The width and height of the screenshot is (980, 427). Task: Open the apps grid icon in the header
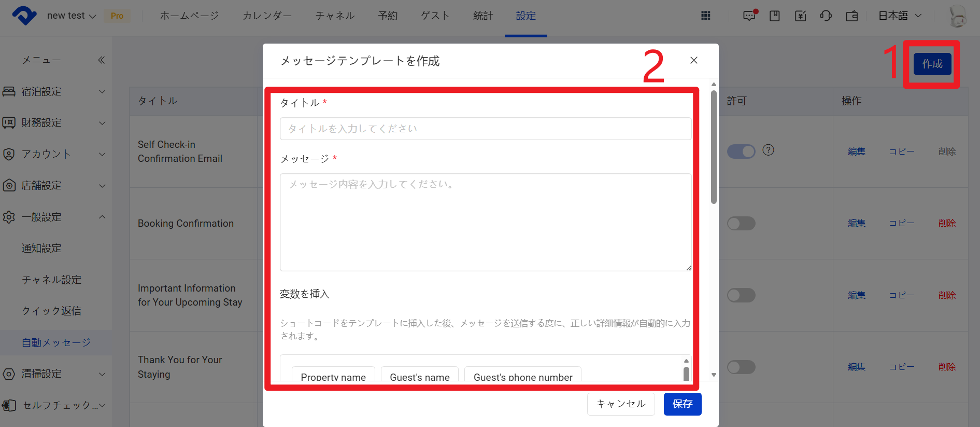[x=705, y=16]
